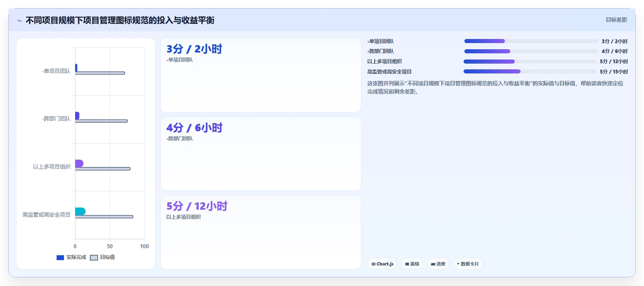Click the chart axis label -跨部门团队
This screenshot has width=644, height=286.
56,119
